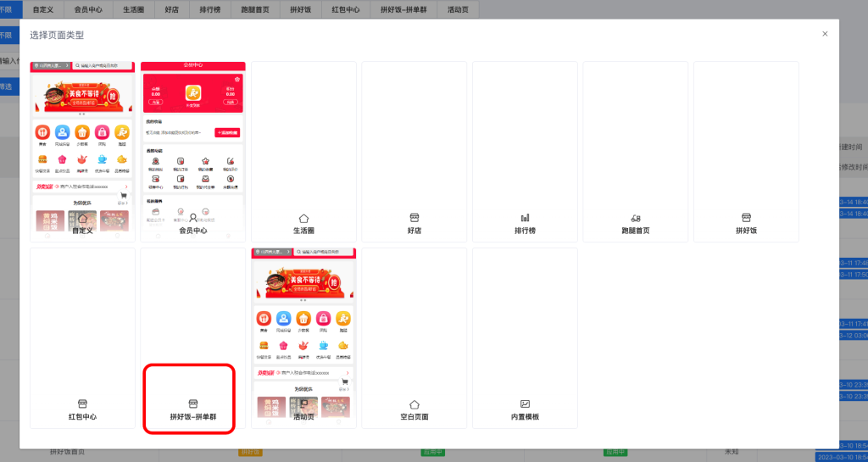This screenshot has width=868, height=462.
Task: Select the 生活圈 house icon card
Action: point(303,218)
